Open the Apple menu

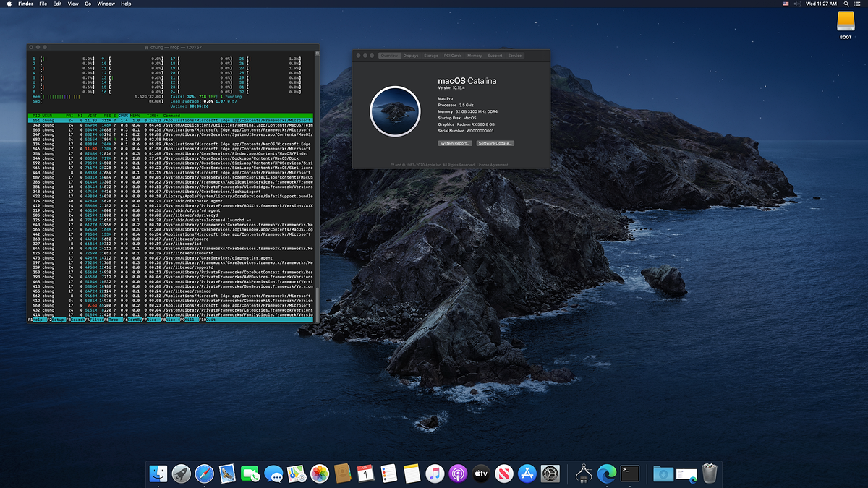tap(9, 4)
